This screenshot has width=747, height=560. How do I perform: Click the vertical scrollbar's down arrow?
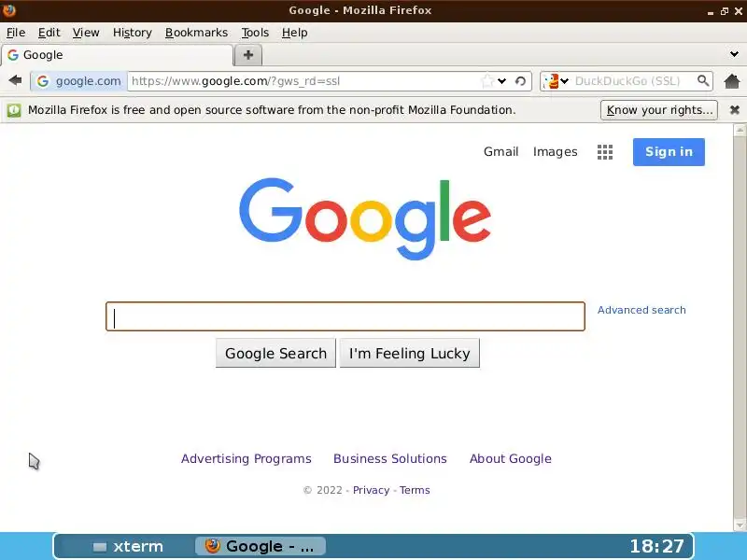[x=740, y=525]
